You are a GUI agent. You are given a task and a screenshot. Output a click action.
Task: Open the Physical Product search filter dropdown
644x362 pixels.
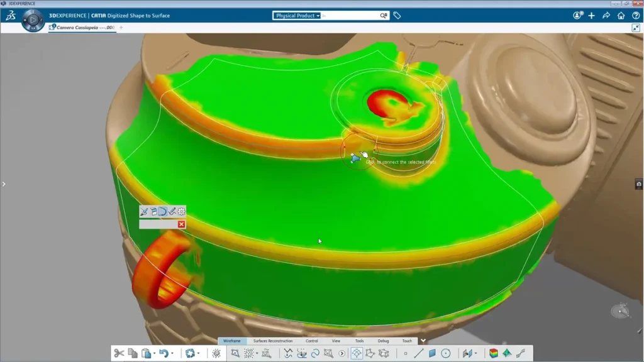(297, 16)
